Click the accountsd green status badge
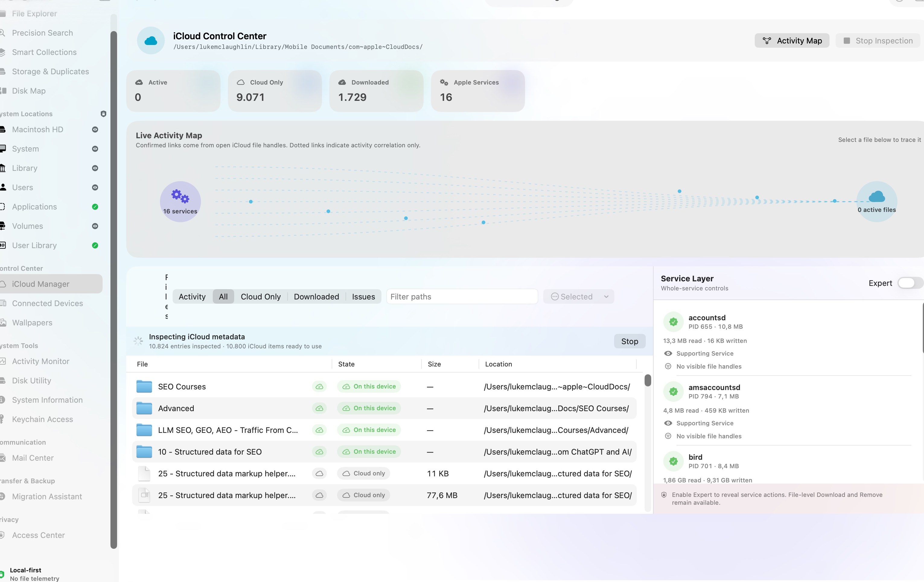The height and width of the screenshot is (582, 924). tap(673, 322)
